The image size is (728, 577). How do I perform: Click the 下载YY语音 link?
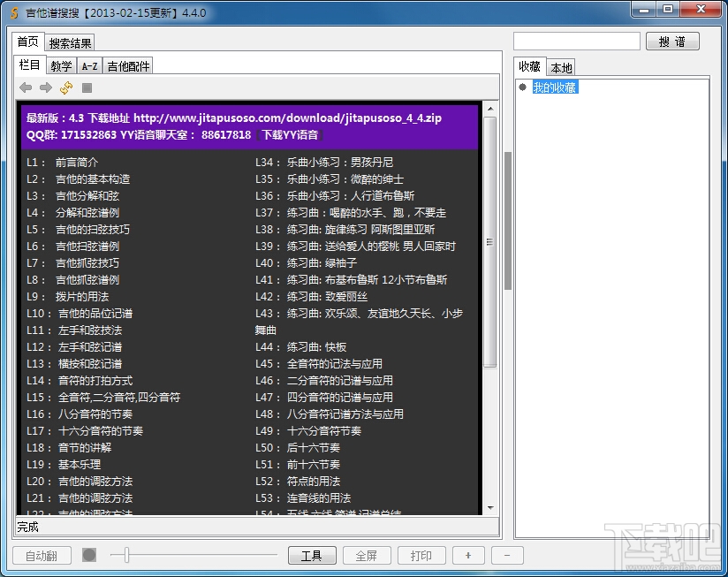tap(290, 135)
